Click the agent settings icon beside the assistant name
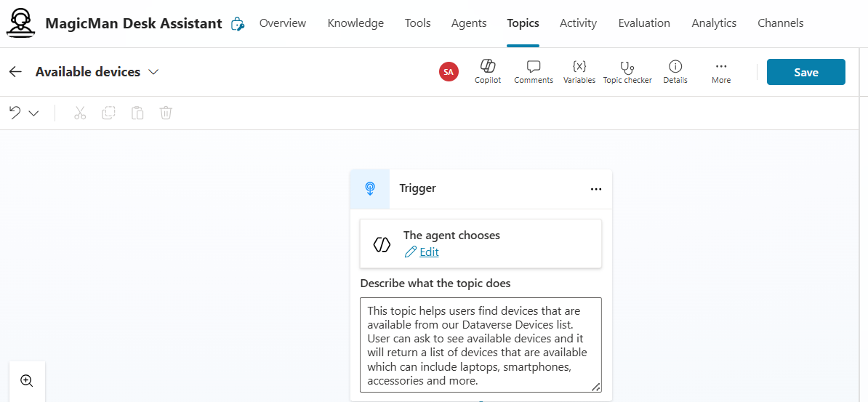 pyautogui.click(x=238, y=24)
